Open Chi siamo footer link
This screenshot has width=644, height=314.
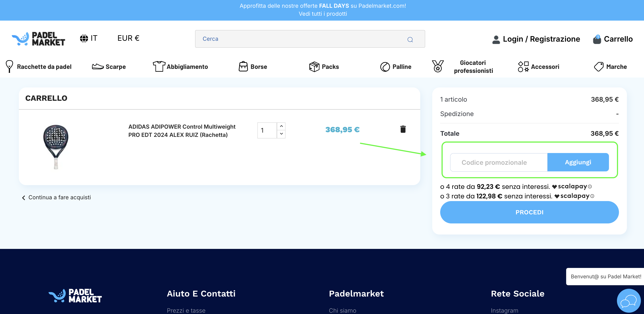pos(342,310)
